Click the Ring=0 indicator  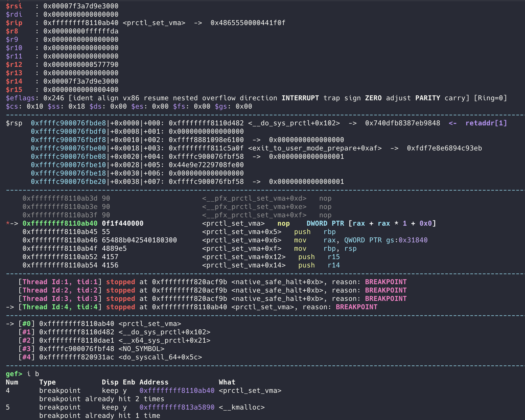490,98
